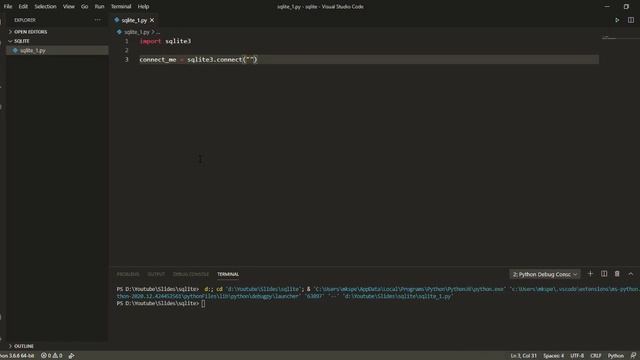Switch to the OUTPUT panel tab
This screenshot has height=360, width=640.
click(156, 274)
